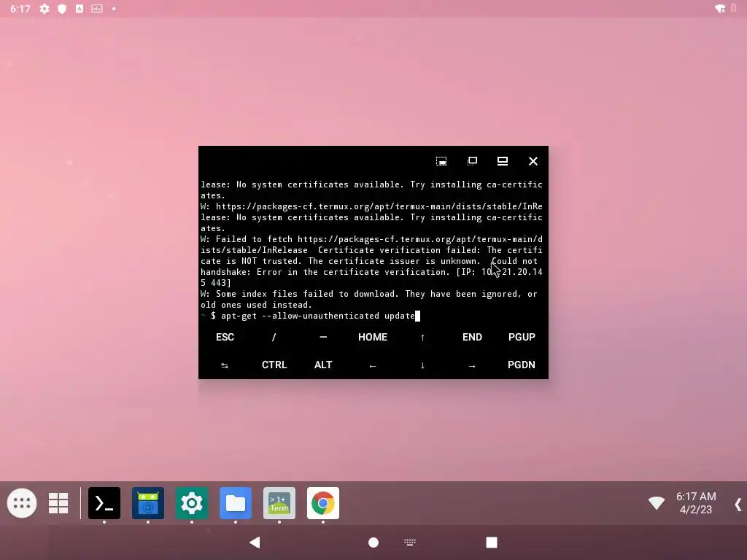
Task: Tap the Tab key icon in extra keys
Action: tap(225, 365)
